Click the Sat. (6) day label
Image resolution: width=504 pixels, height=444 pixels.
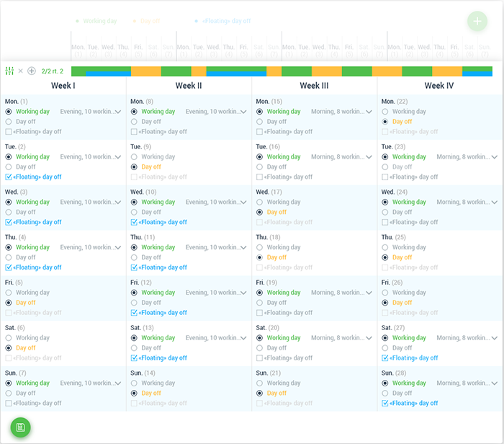pyautogui.click(x=15, y=328)
